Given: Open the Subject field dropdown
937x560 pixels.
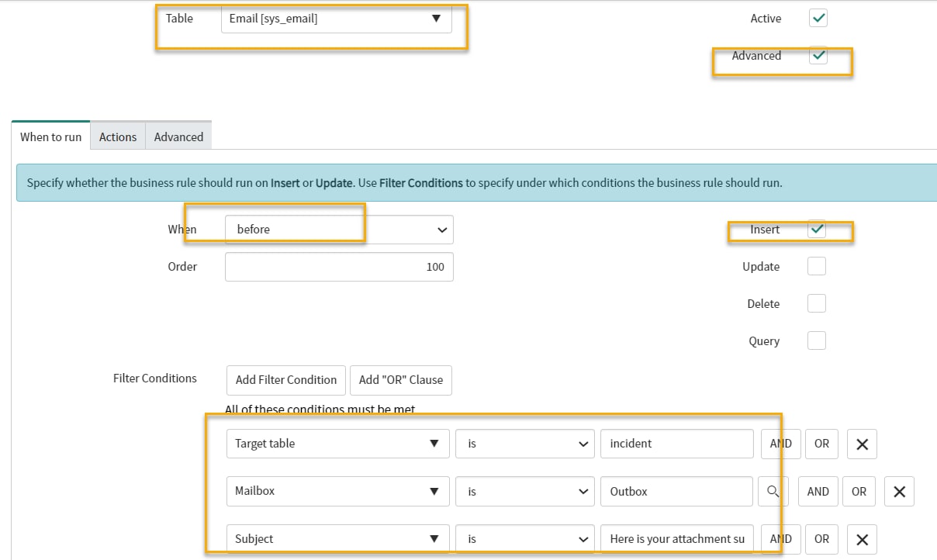Looking at the screenshot, I should click(x=337, y=538).
